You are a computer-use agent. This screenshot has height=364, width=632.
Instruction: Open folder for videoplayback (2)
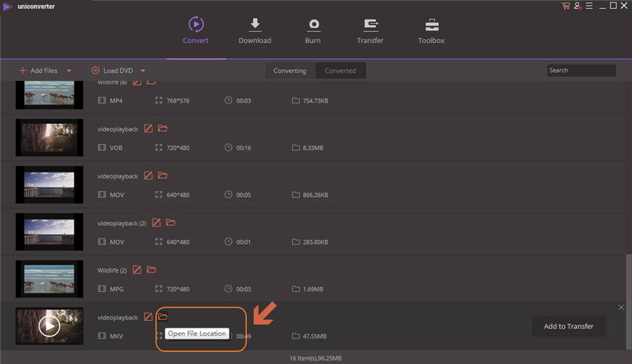(170, 223)
